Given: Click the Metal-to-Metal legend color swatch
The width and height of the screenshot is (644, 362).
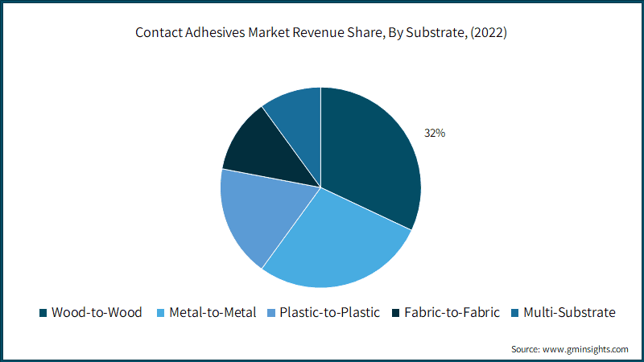Looking at the screenshot, I should pos(160,313).
